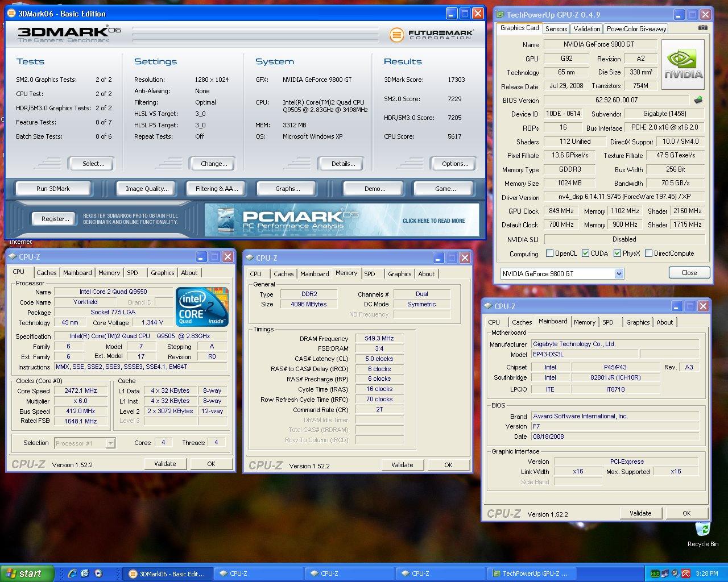
Task: Click the GPU-Z camera screenshot icon
Action: pos(703,28)
